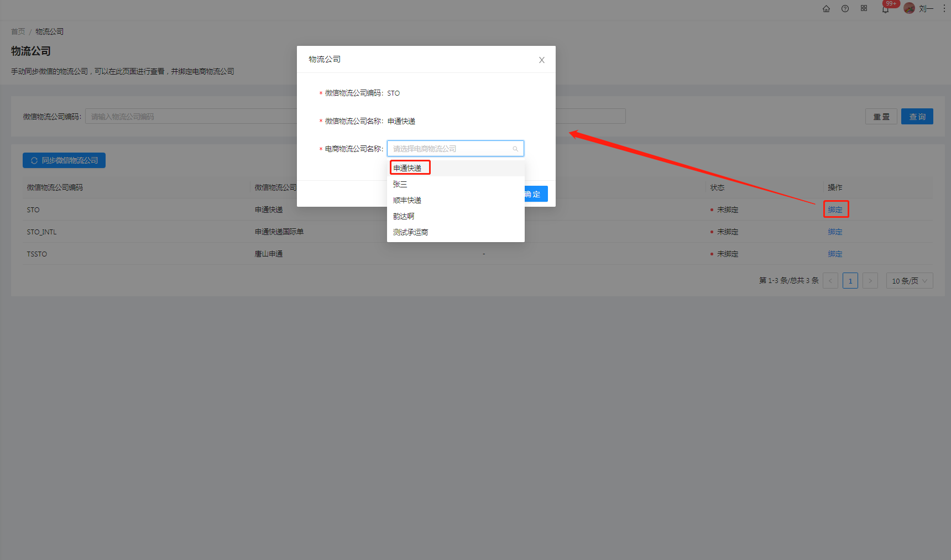Click the user name 刘一 in top bar
951x560 pixels.
926,9
